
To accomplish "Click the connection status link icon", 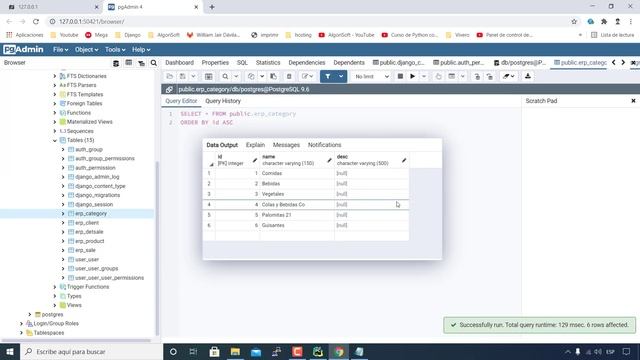I will pyautogui.click(x=169, y=89).
